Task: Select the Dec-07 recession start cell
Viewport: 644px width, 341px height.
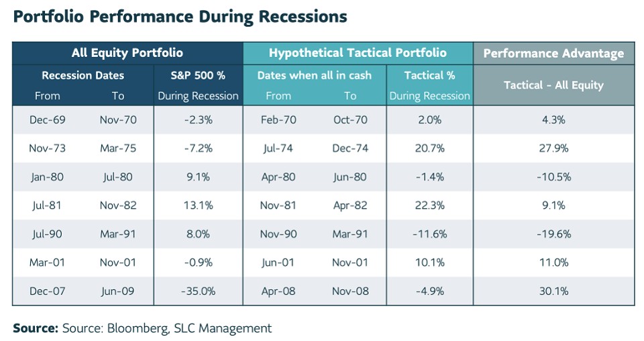Action: 47,291
